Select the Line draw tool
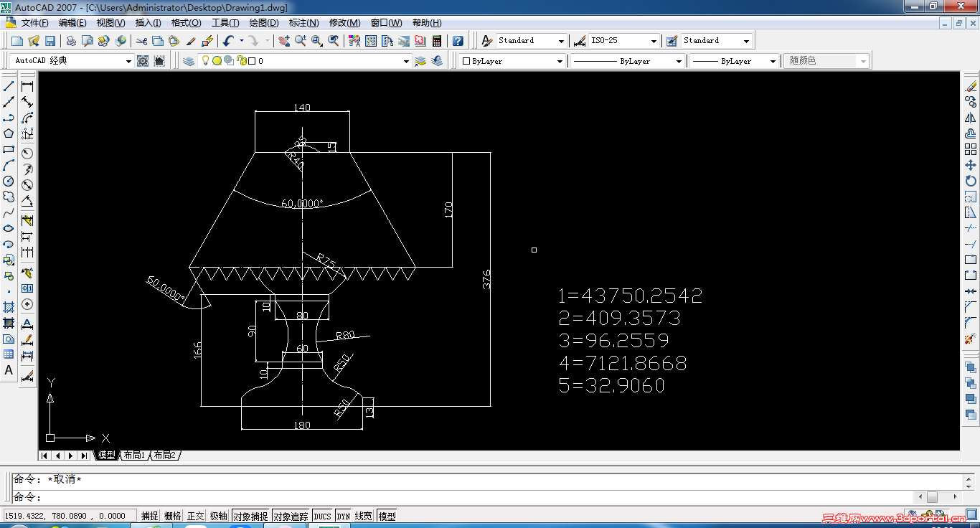The image size is (980, 528). coord(9,86)
